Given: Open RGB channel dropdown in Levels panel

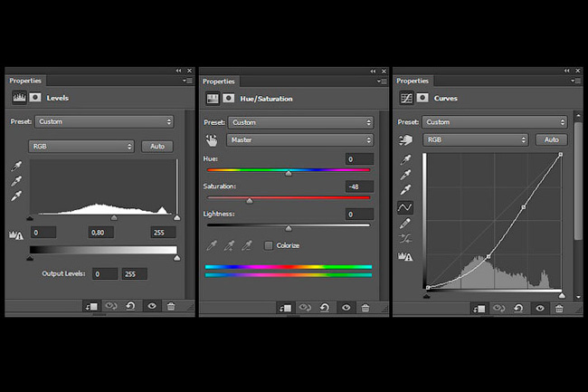Looking at the screenshot, I should (x=81, y=147).
